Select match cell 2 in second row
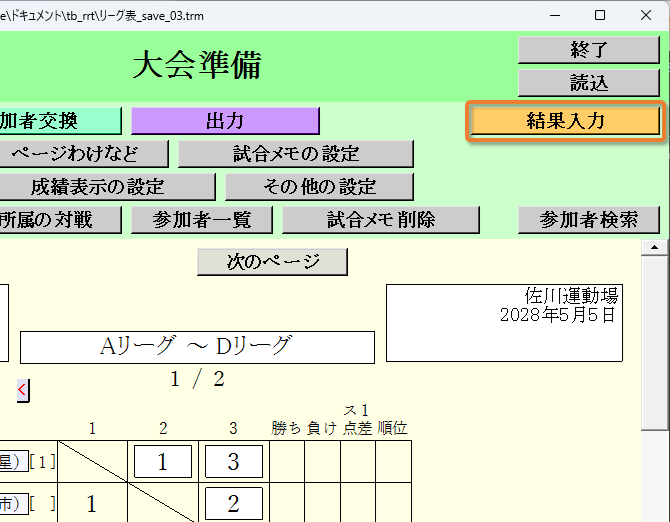The image size is (670, 522). pos(234,504)
